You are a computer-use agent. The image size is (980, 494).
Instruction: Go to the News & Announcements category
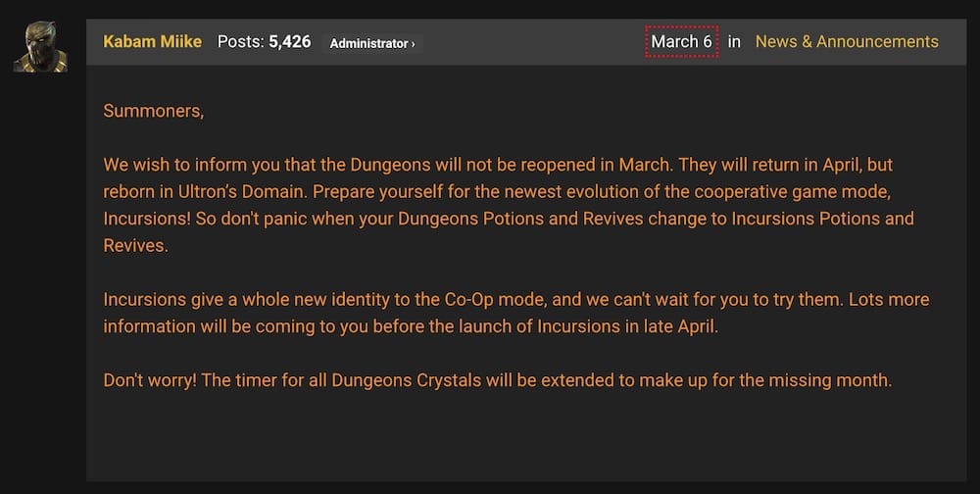click(847, 41)
